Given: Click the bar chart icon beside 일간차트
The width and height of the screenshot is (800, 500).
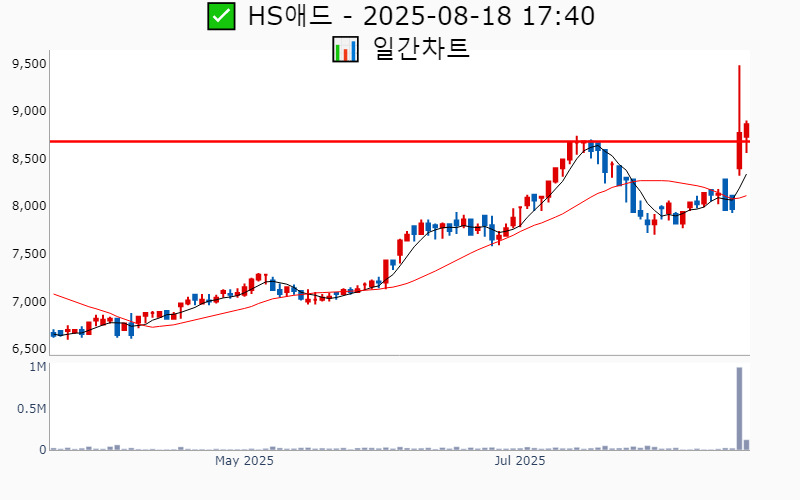Looking at the screenshot, I should point(345,49).
